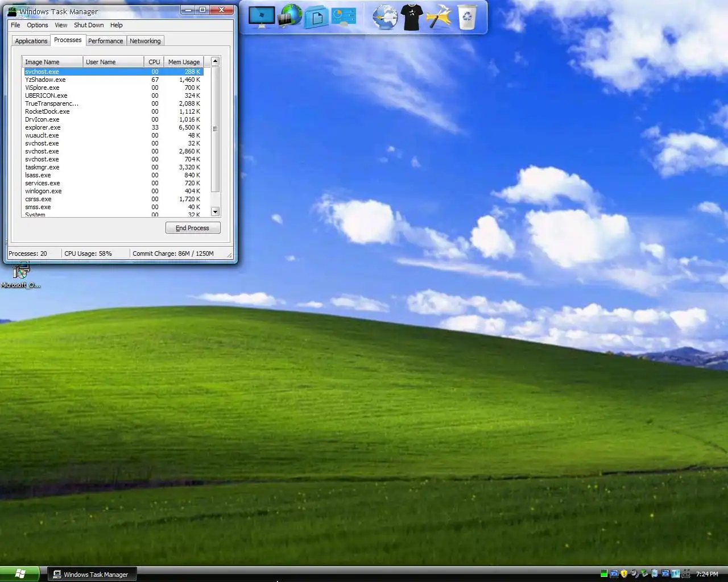Sort by CPU column header
The image size is (728, 582).
(154, 62)
